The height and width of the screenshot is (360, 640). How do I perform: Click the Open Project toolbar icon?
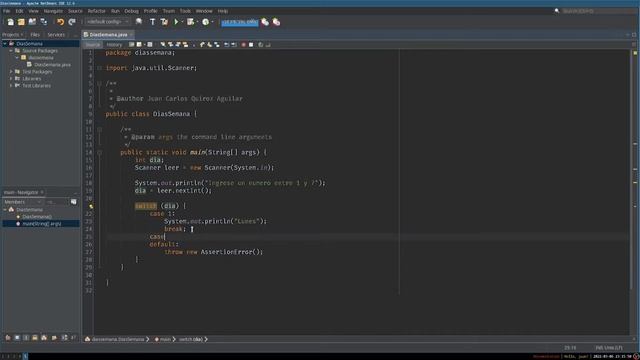click(32, 22)
